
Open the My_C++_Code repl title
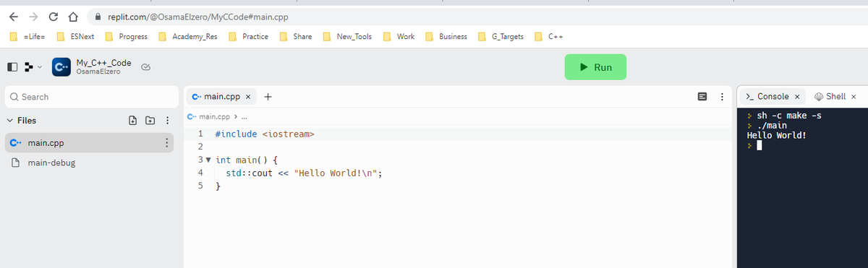[103, 63]
